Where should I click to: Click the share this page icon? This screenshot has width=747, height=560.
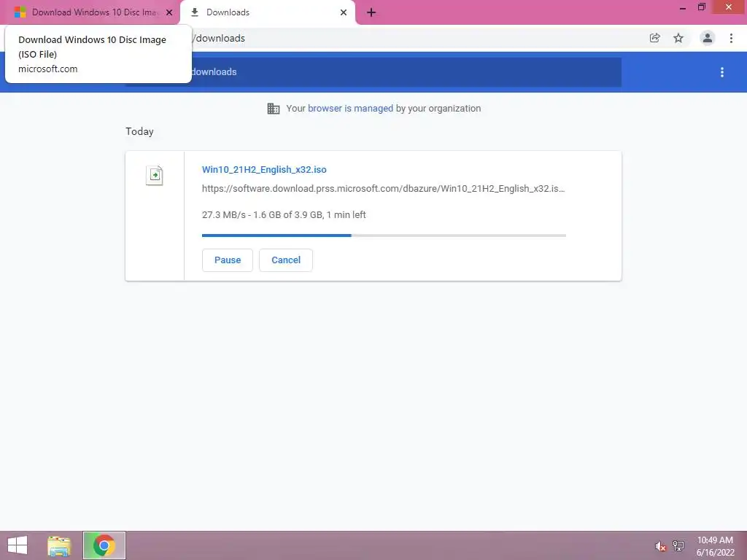[655, 38]
